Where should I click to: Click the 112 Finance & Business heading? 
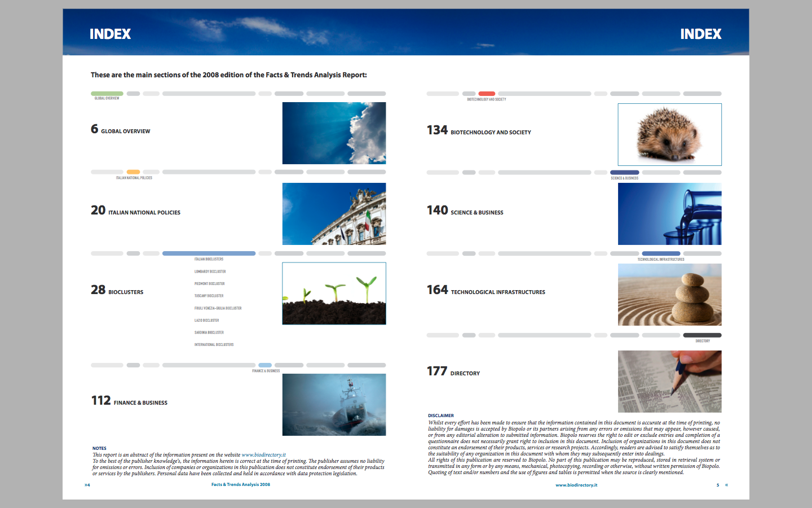pos(129,401)
